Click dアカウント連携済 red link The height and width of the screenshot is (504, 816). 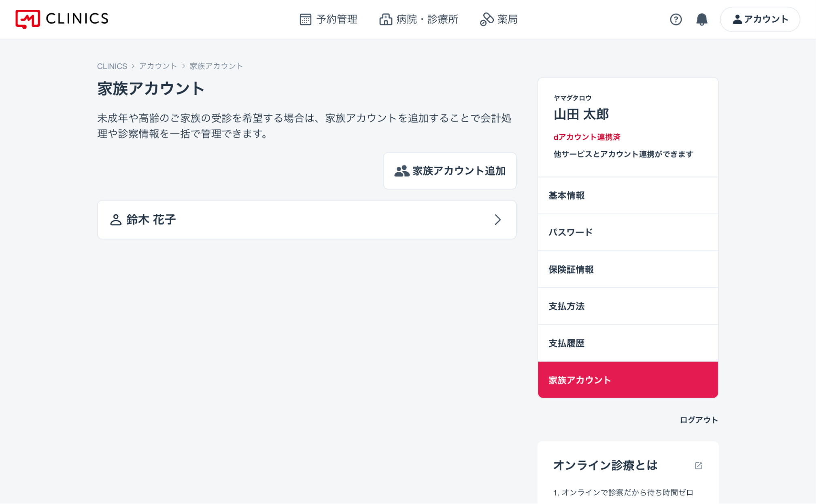click(x=586, y=137)
